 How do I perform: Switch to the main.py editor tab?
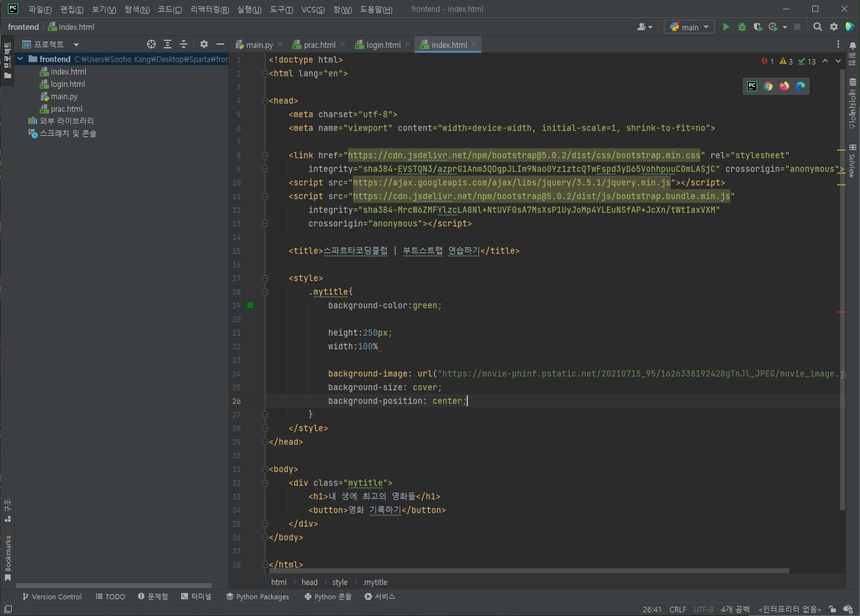259,45
